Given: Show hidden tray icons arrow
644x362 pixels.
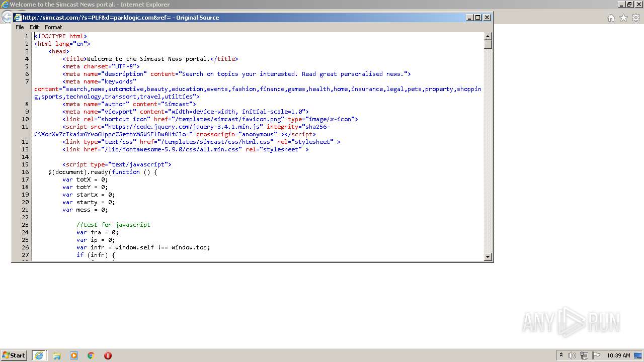Looking at the screenshot, I should [561, 355].
